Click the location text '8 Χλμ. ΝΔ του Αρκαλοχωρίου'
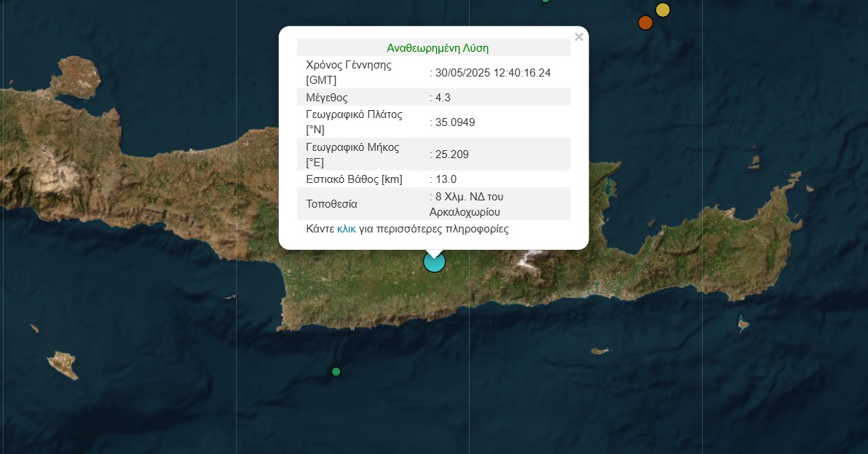The height and width of the screenshot is (454, 868). (468, 204)
